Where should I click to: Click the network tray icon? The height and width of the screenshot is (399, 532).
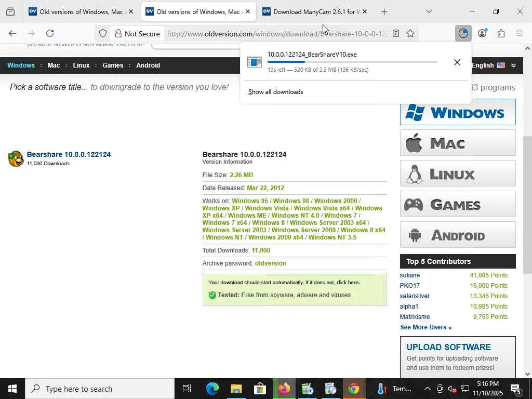[x=465, y=389]
